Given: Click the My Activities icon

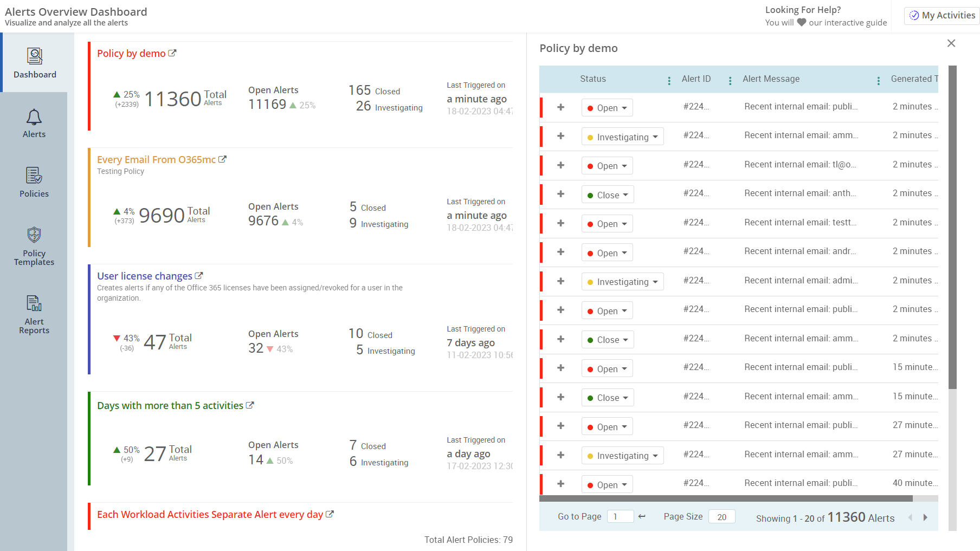Looking at the screenshot, I should tap(914, 15).
